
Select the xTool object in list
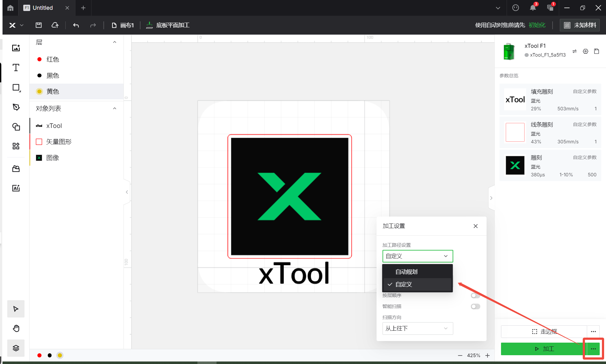[77, 126]
